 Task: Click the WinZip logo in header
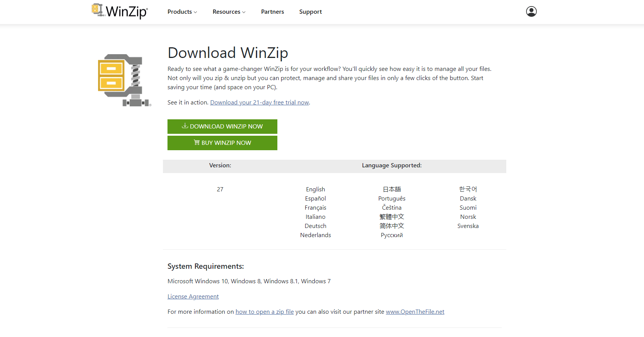point(119,11)
